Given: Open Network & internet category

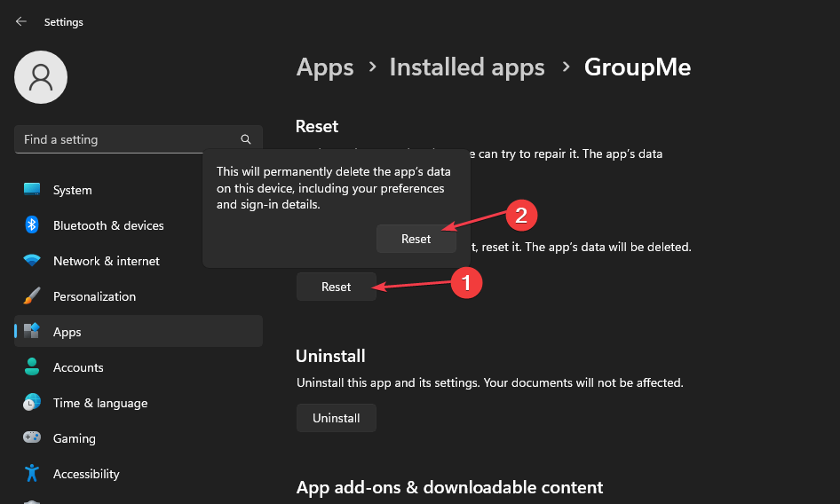Looking at the screenshot, I should 139,260.
